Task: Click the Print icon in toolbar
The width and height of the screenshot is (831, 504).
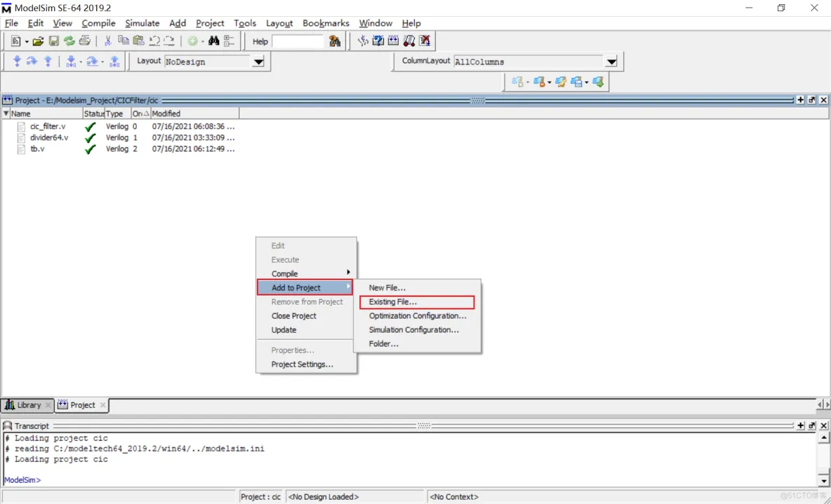Action: 85,41
